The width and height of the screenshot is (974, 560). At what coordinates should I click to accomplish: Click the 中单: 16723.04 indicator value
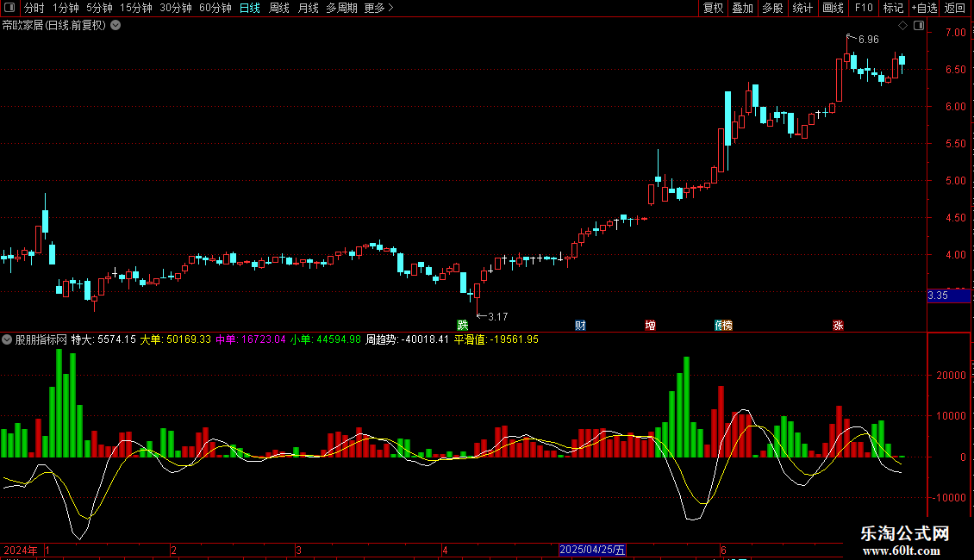(x=250, y=339)
